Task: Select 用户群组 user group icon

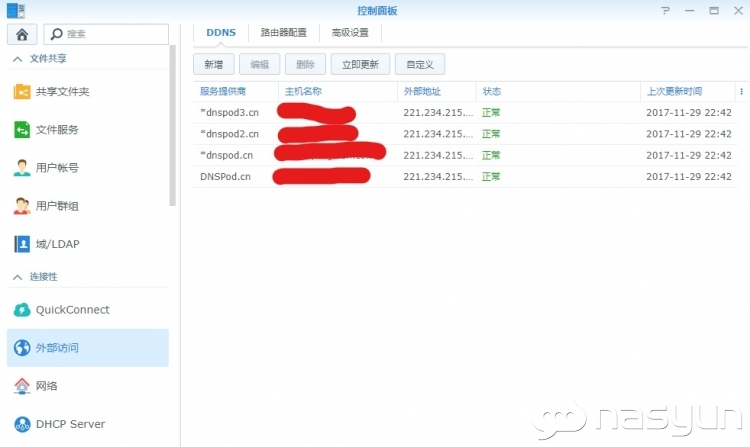Action: click(x=22, y=206)
